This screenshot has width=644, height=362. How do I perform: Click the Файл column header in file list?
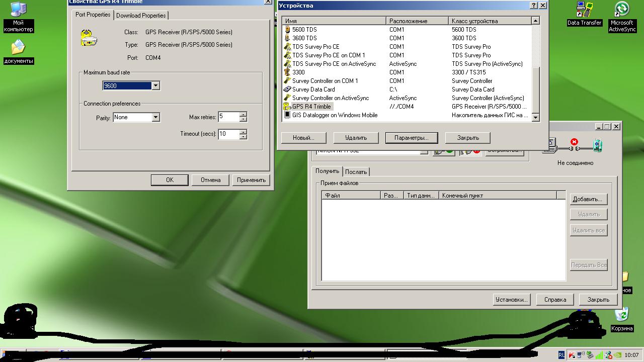(351, 196)
